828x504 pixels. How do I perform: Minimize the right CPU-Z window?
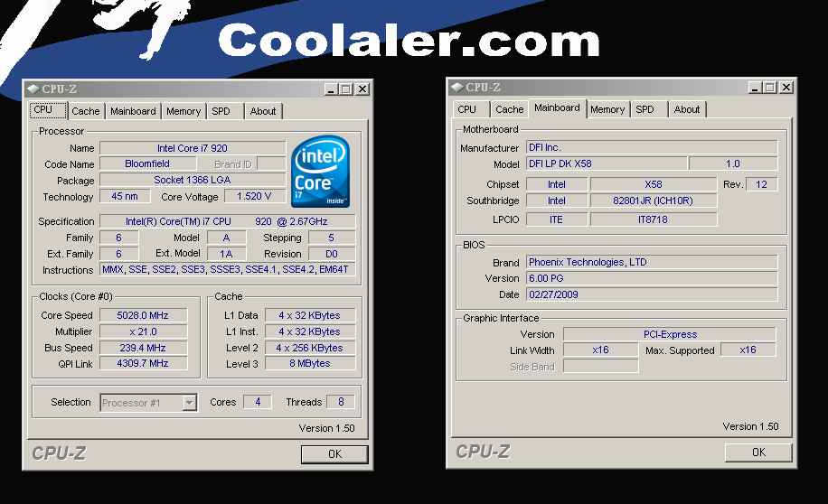click(755, 87)
